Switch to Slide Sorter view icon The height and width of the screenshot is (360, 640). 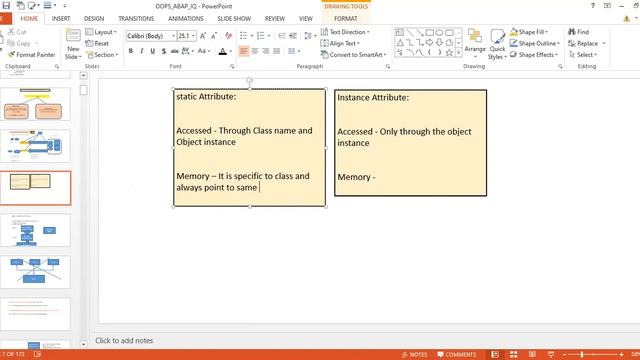(x=513, y=354)
